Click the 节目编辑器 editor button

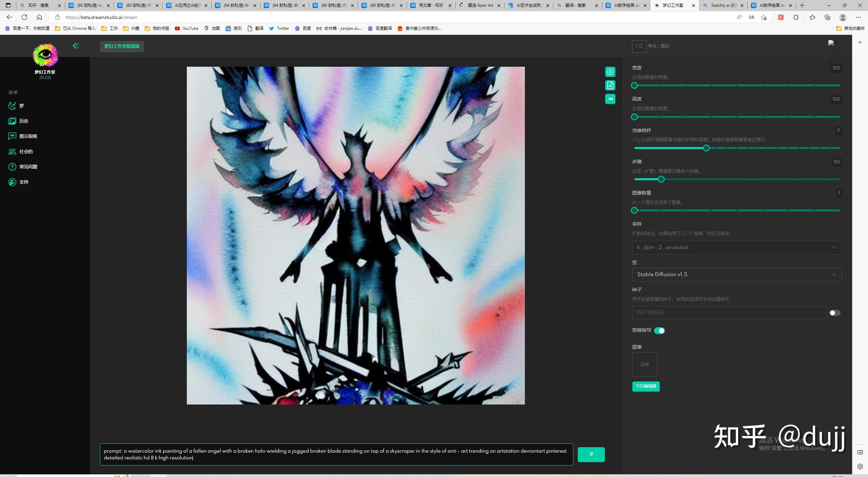pyautogui.click(x=646, y=386)
